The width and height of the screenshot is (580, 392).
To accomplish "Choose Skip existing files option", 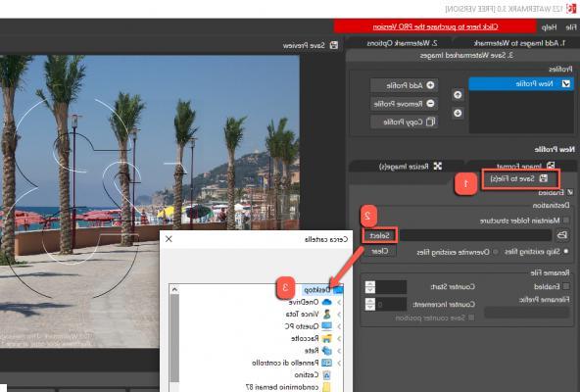I will [566, 252].
